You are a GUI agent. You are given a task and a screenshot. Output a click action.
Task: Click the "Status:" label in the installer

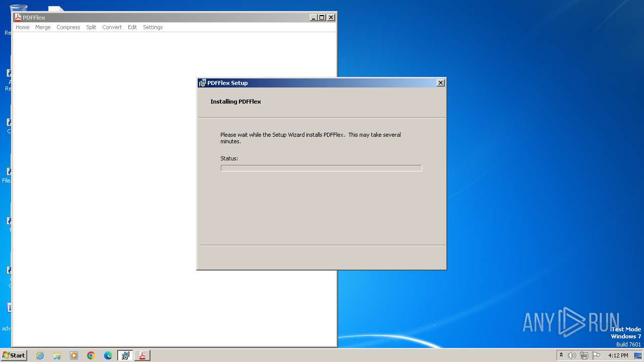pos(229,158)
